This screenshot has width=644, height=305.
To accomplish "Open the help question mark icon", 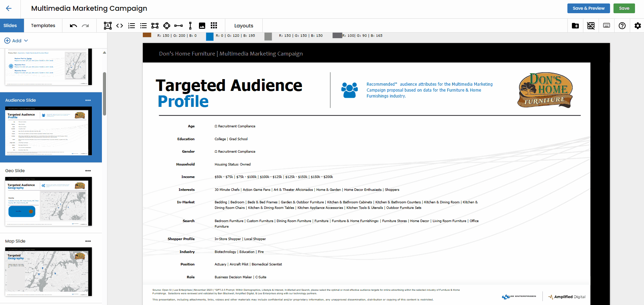I will click(622, 26).
